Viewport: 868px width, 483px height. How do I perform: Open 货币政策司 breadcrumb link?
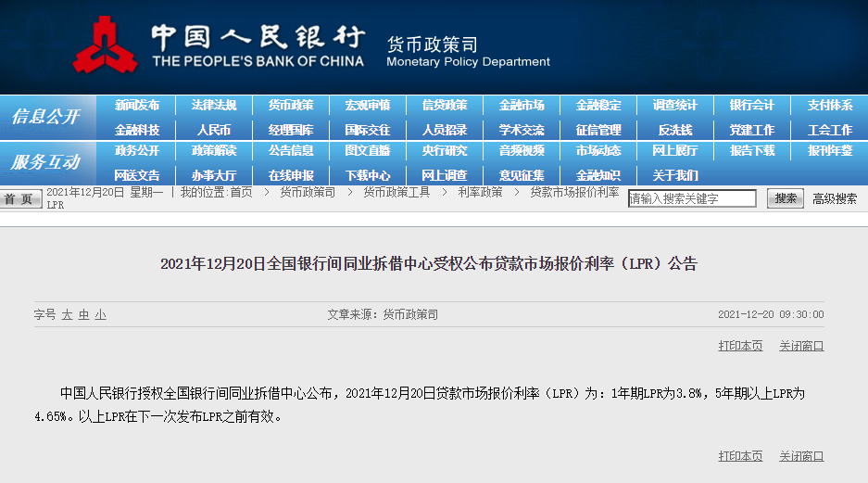coord(308,192)
